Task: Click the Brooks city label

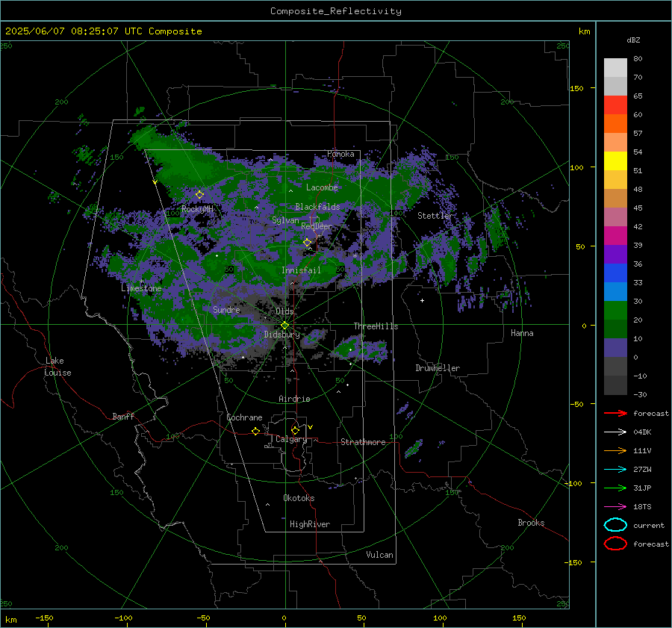Action: (531, 523)
